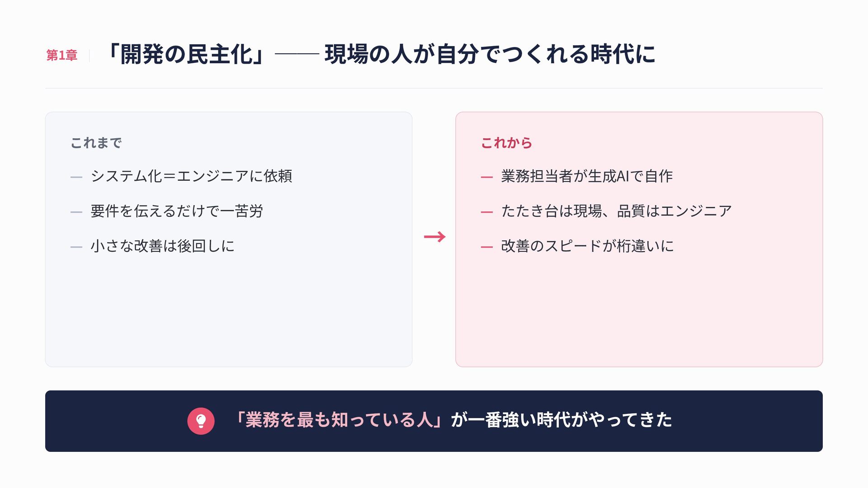This screenshot has height=488, width=868.
Task: Select the bullet システム化＝エンジニアに依頼
Action: 191,176
